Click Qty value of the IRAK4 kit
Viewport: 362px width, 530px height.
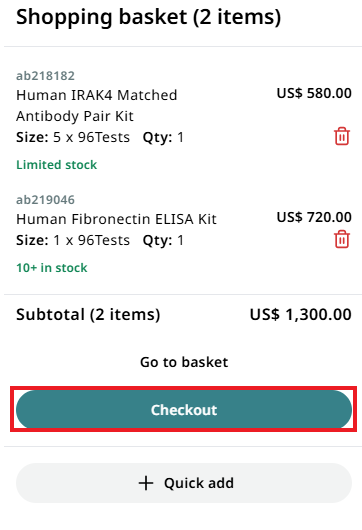point(180,137)
